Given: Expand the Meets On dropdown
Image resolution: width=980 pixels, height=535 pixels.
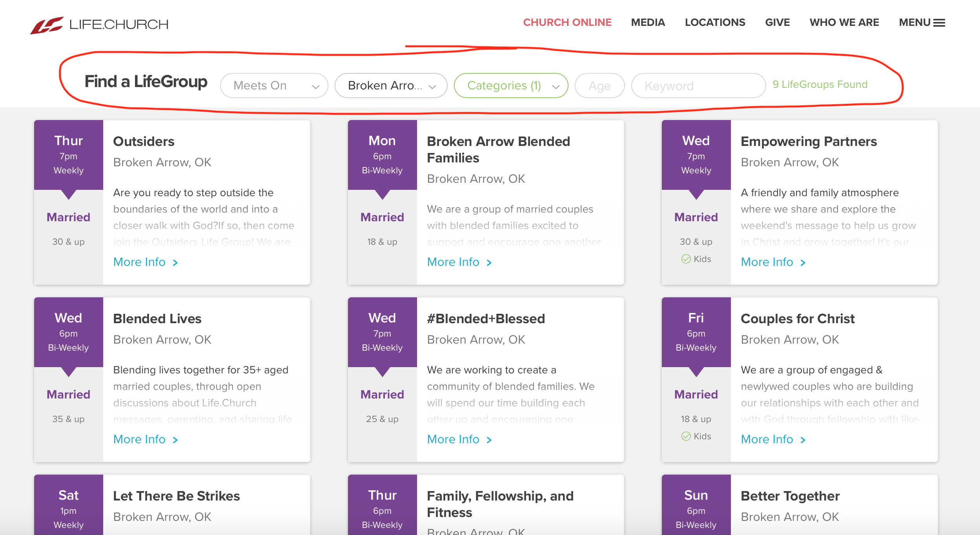Looking at the screenshot, I should [274, 86].
